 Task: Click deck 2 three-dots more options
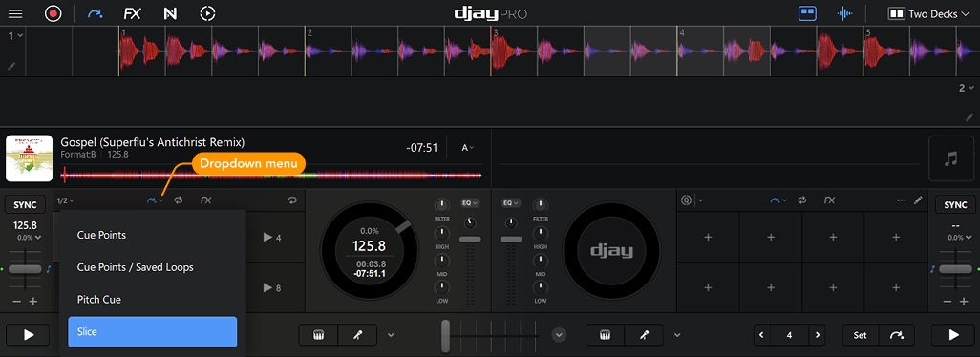(902, 200)
